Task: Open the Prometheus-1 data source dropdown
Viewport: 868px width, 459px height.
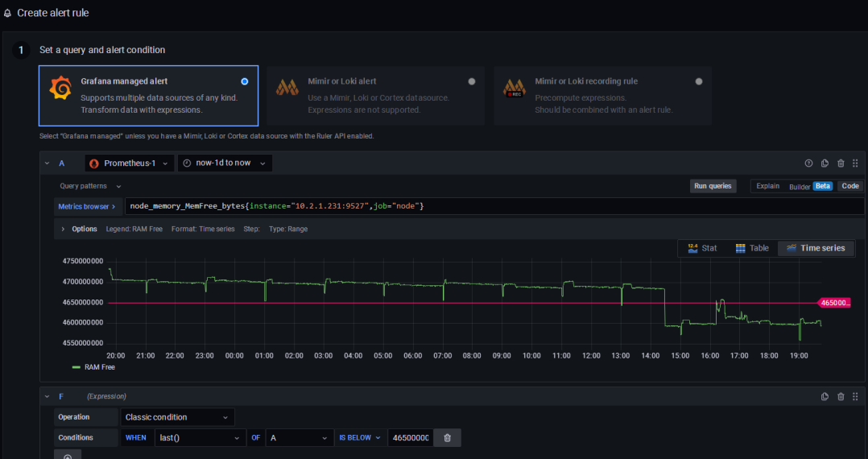Action: pos(130,163)
